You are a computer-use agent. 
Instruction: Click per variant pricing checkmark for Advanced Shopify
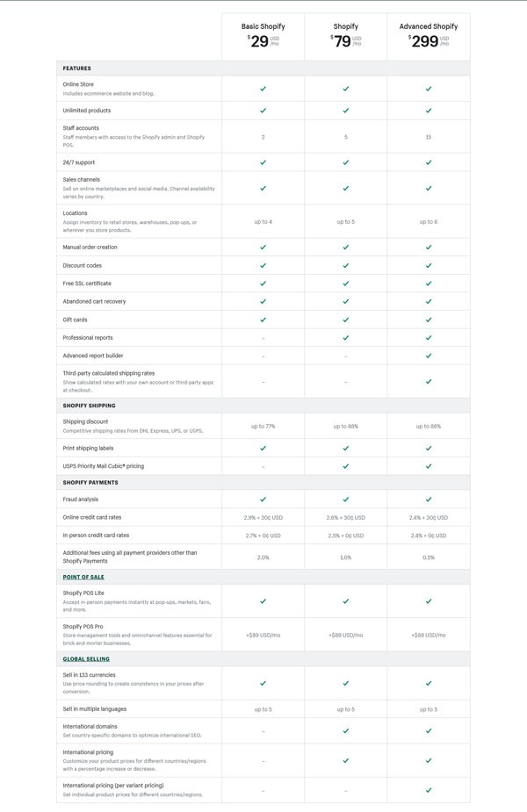[429, 790]
